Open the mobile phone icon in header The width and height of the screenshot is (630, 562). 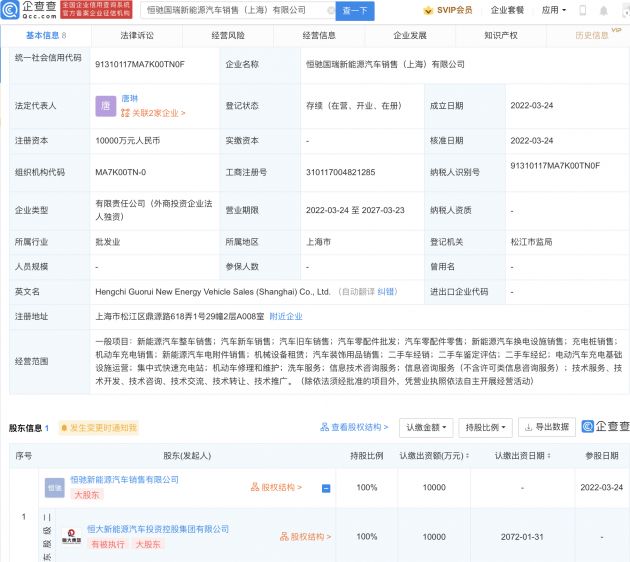point(582,10)
